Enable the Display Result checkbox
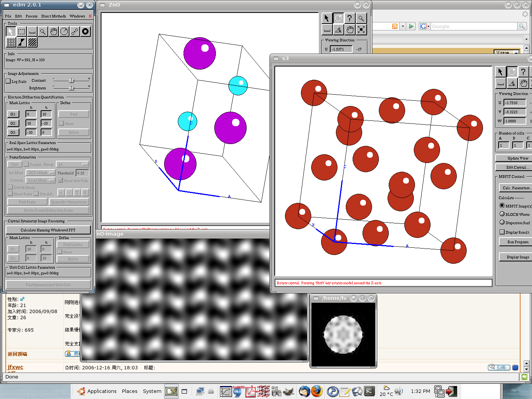This screenshot has height=399, width=532. (502, 232)
